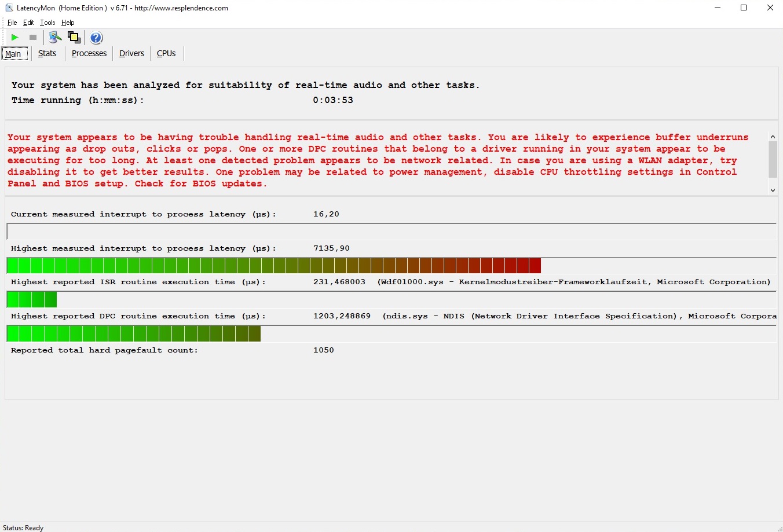Click the 'Time running (h:mm:ss)' label
The height and width of the screenshot is (532, 783).
[x=78, y=100]
